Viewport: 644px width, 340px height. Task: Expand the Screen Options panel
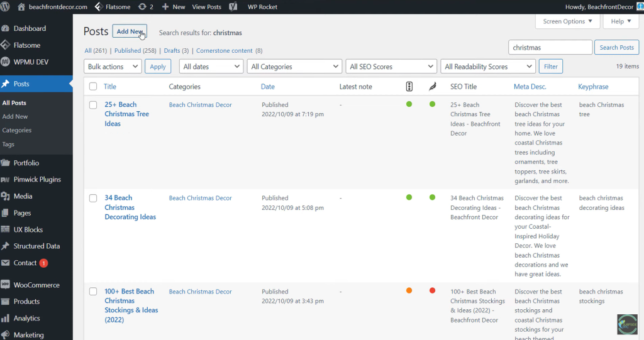[x=568, y=21]
